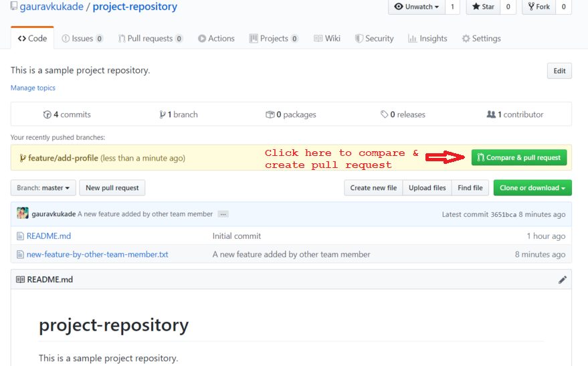Click the repository icon before gauravkukade
Image resolution: width=588 pixels, height=366 pixels.
[x=14, y=5]
